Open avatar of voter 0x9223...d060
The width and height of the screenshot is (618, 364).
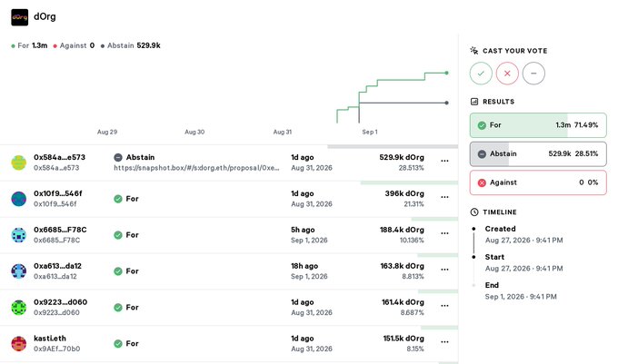[x=18, y=308]
